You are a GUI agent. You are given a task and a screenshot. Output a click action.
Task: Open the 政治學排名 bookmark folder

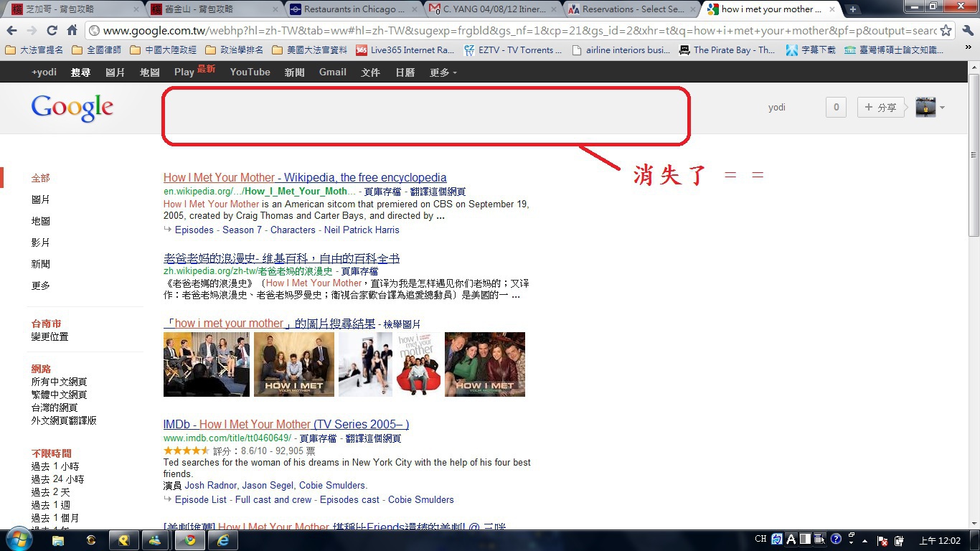[x=234, y=50]
